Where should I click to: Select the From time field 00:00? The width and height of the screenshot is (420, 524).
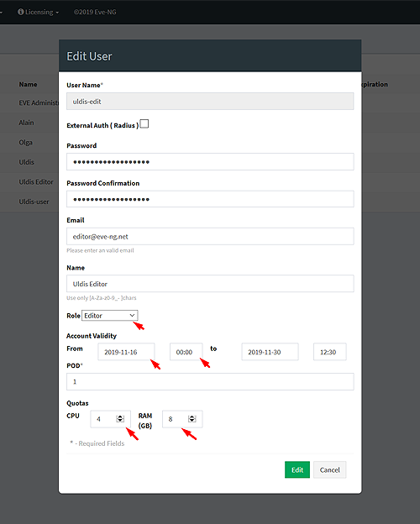click(x=186, y=352)
